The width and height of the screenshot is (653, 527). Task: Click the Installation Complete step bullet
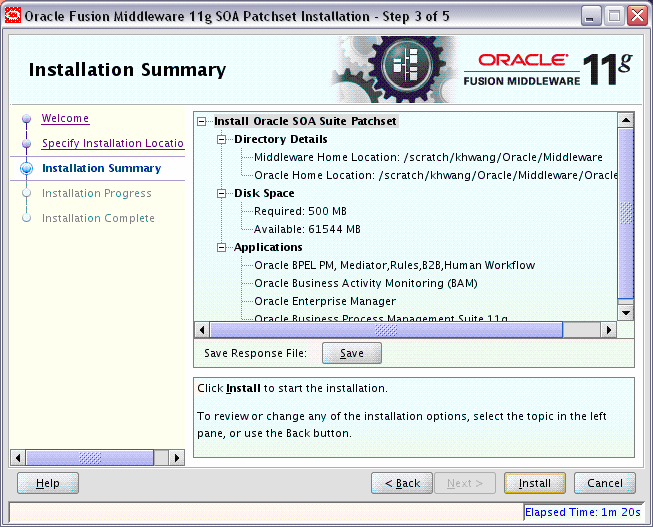click(x=27, y=218)
